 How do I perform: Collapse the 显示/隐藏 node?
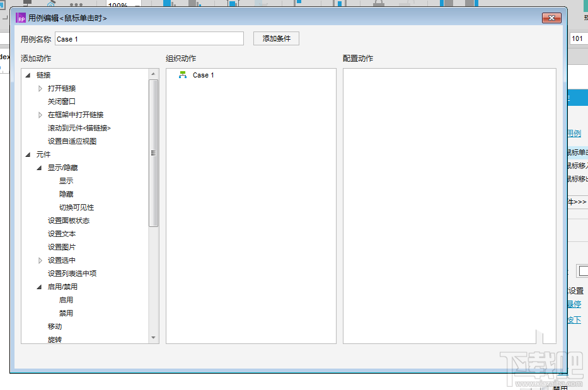(39, 168)
